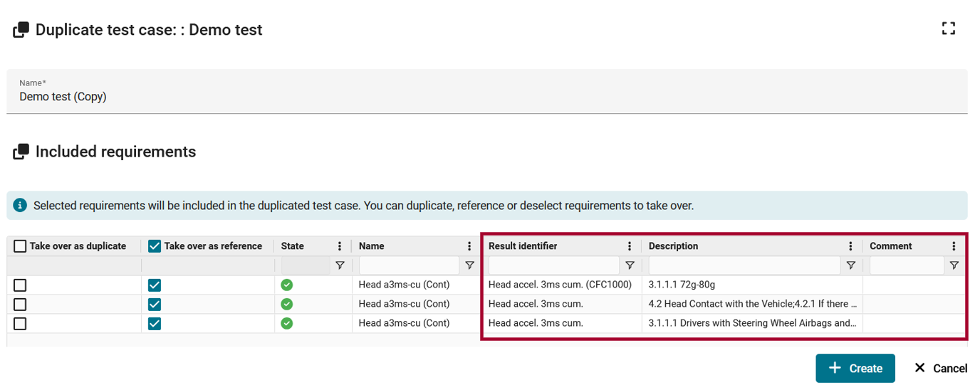980x390 pixels.
Task: Click the fullscreen expand icon
Action: pos(948,28)
